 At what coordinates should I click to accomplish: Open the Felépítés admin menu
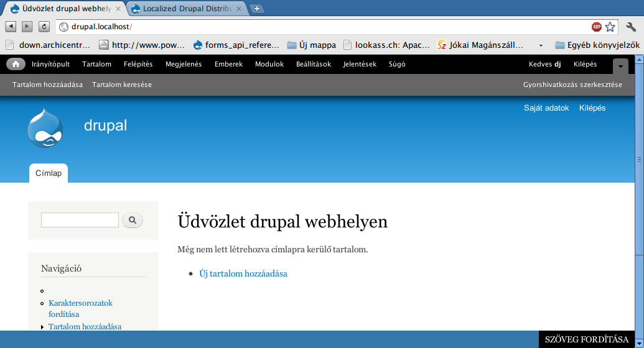tap(138, 64)
